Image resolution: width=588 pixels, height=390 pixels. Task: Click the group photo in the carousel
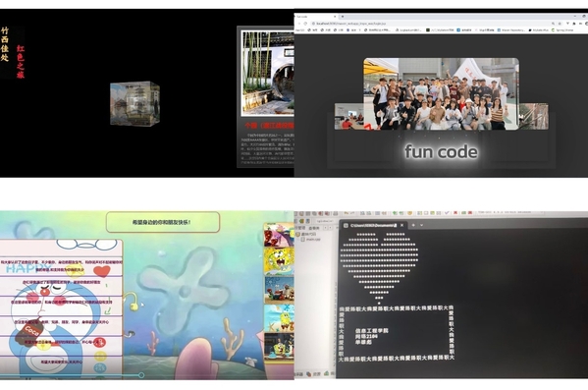click(441, 94)
